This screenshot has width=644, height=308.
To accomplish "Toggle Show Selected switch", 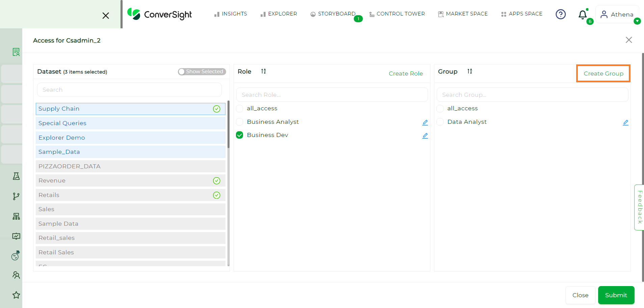I will [x=202, y=72].
